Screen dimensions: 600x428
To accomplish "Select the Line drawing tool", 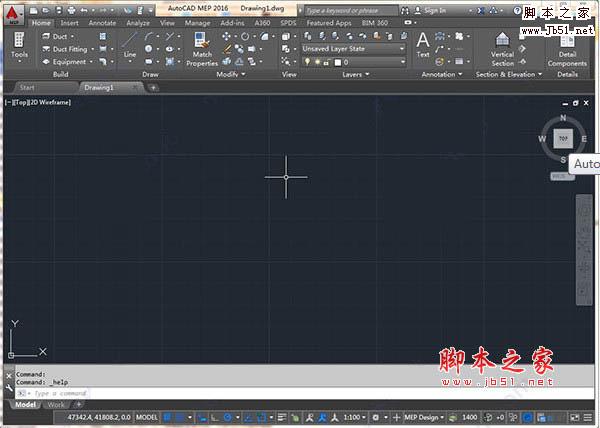I will coord(130,46).
